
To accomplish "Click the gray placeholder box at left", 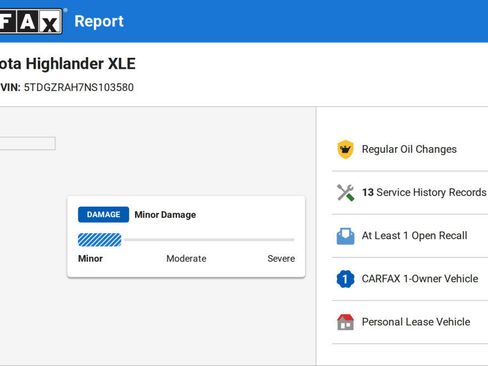I will [x=28, y=143].
